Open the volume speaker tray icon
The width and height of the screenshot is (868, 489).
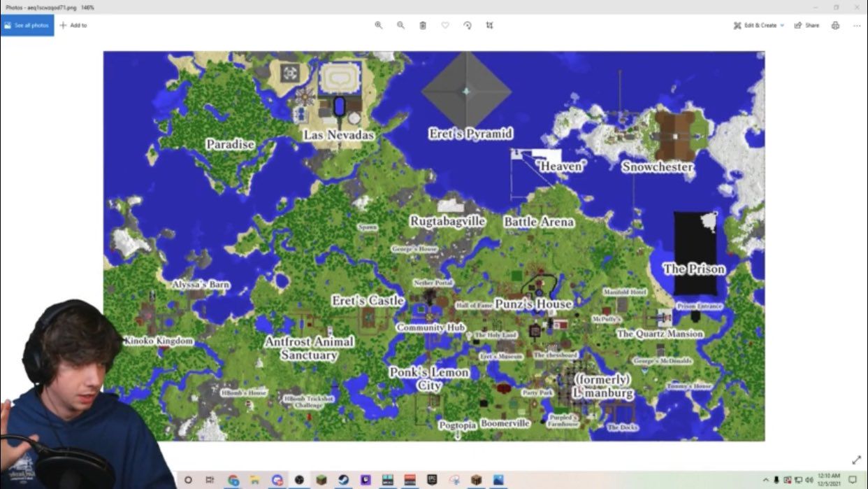pyautogui.click(x=809, y=480)
